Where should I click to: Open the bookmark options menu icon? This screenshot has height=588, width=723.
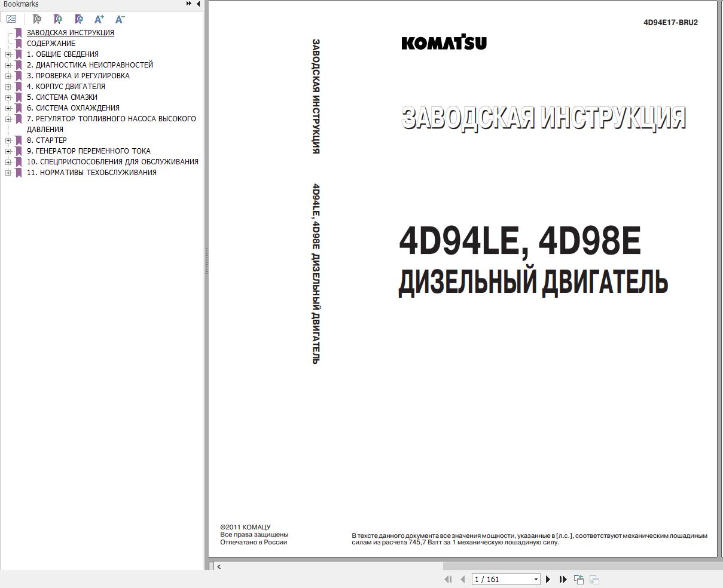point(11,19)
